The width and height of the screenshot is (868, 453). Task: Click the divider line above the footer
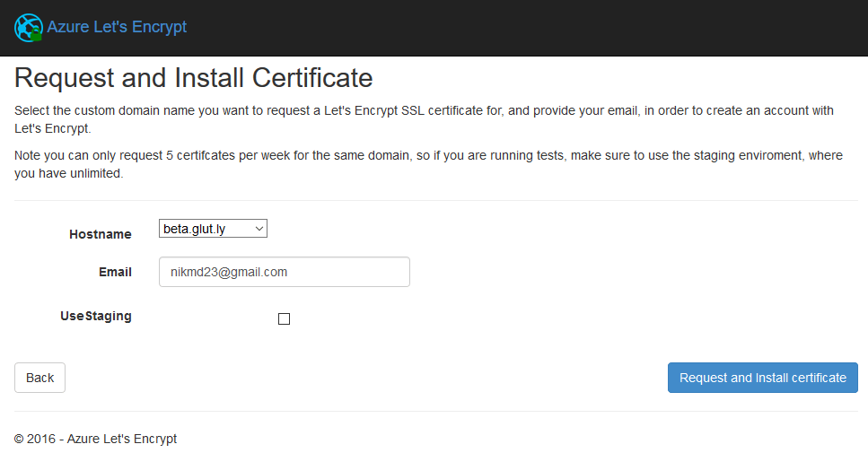[434, 412]
